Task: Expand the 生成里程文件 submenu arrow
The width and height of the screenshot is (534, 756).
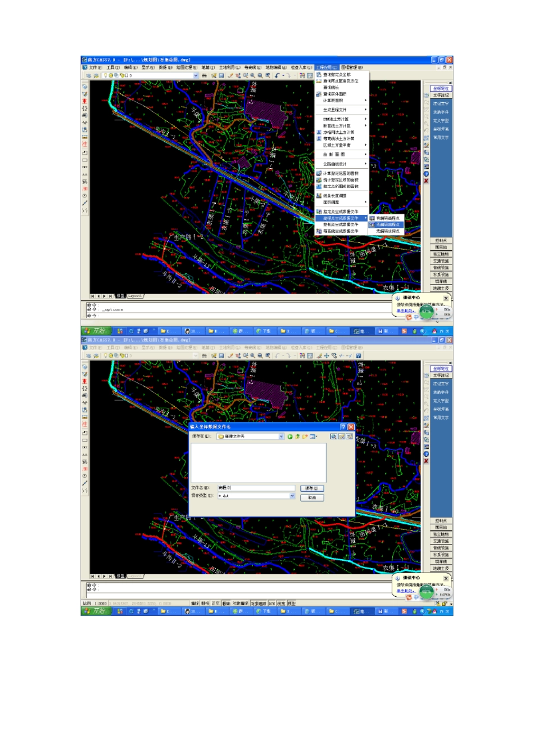Action: tap(365, 110)
